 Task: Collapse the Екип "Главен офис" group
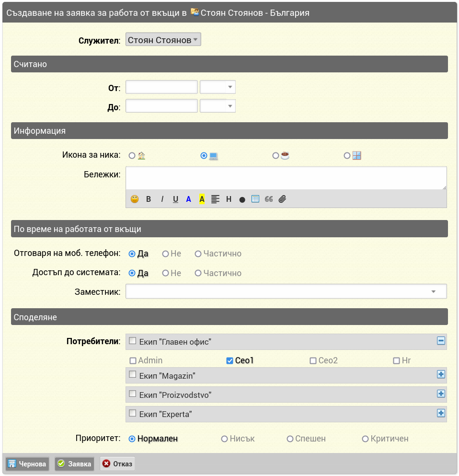coord(441,341)
